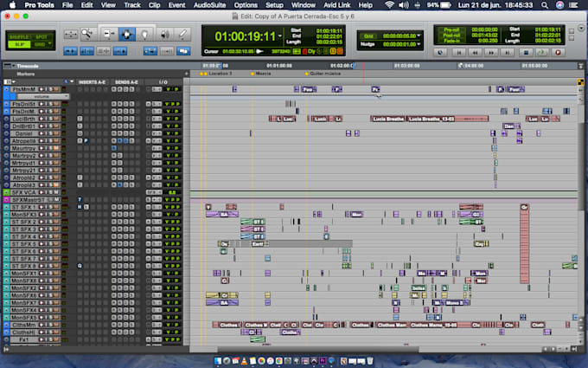Click Go to End transport button
The height and width of the screenshot is (368, 588).
click(508, 53)
